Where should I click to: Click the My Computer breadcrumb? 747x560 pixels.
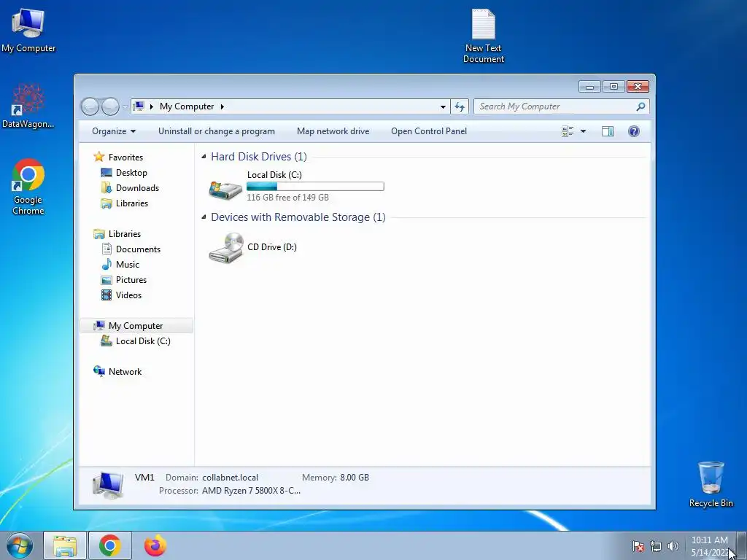187,106
